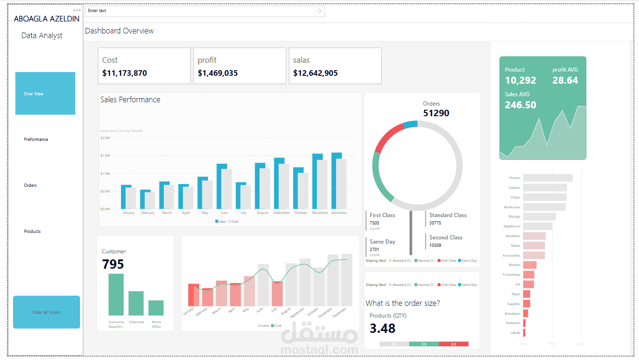Select the Storage product bar
Viewport: 639px width, 364px height.
(539, 217)
